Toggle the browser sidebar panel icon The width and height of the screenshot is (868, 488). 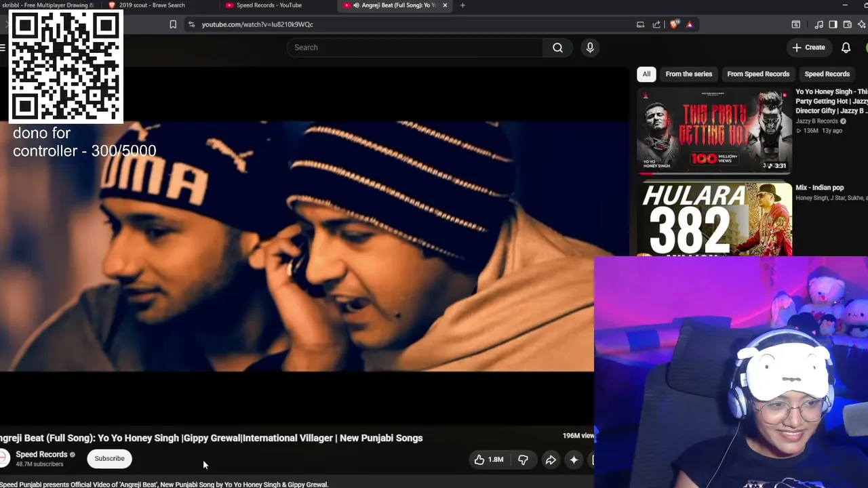click(x=833, y=24)
